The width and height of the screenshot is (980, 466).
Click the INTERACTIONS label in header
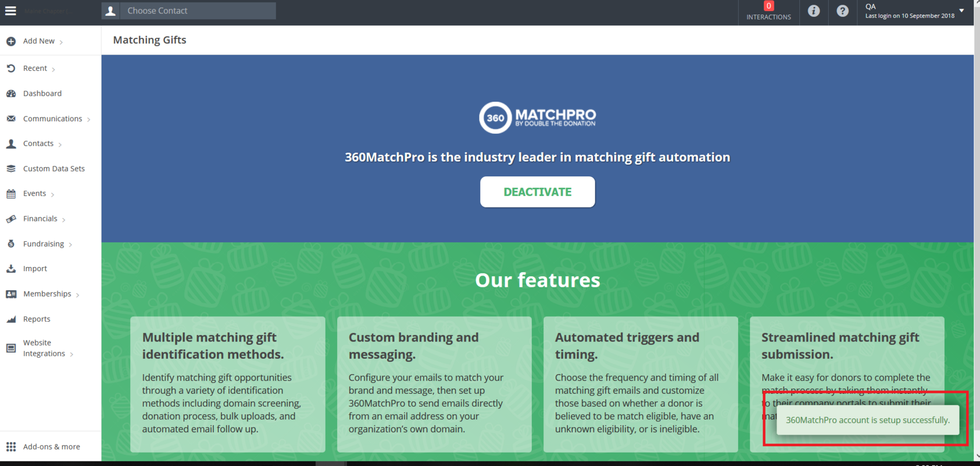click(768, 17)
